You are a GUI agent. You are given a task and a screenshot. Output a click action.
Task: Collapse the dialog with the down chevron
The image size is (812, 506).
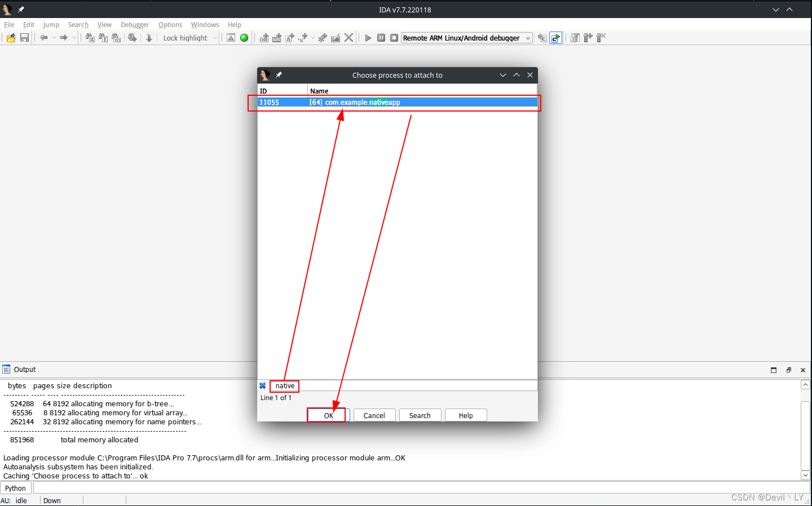pos(503,75)
